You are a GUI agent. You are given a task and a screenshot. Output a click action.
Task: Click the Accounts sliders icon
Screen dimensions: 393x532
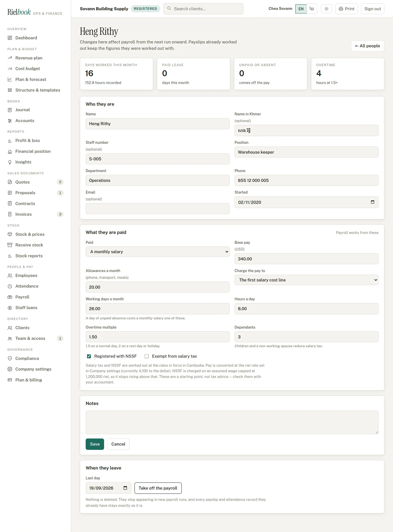click(10, 121)
